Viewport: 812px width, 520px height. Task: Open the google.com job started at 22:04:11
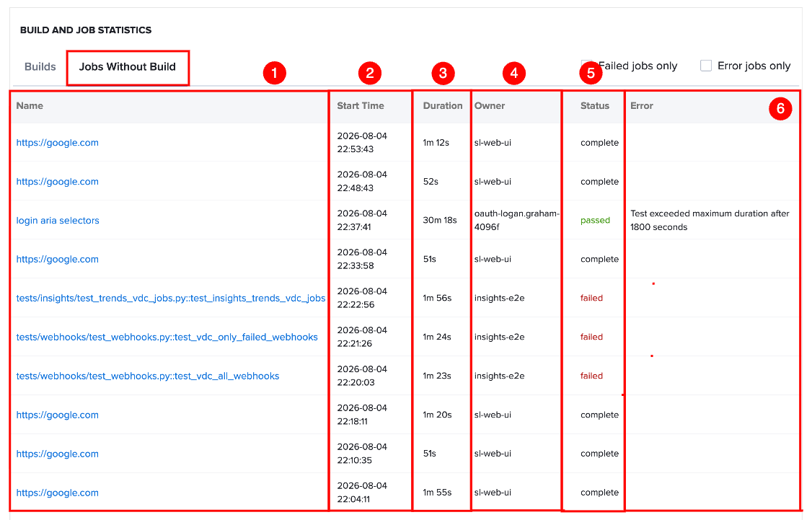point(58,493)
